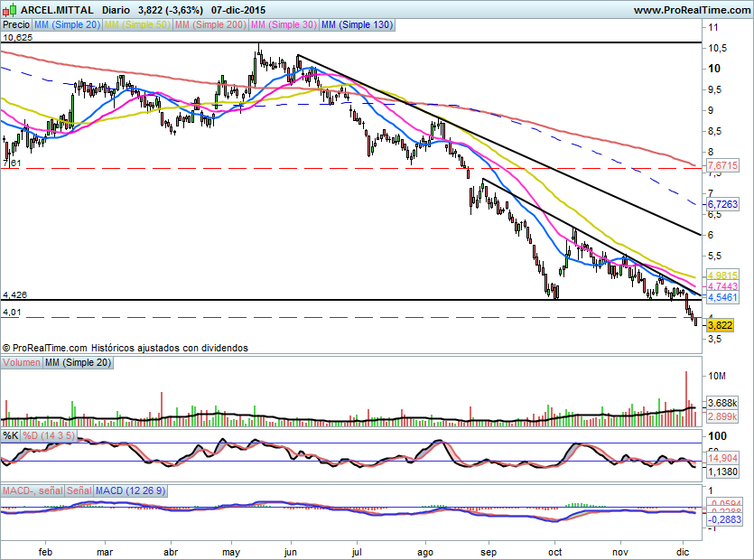The image size is (754, 560).
Task: Click the MACD-, señal histogram label
Action: click(33, 490)
